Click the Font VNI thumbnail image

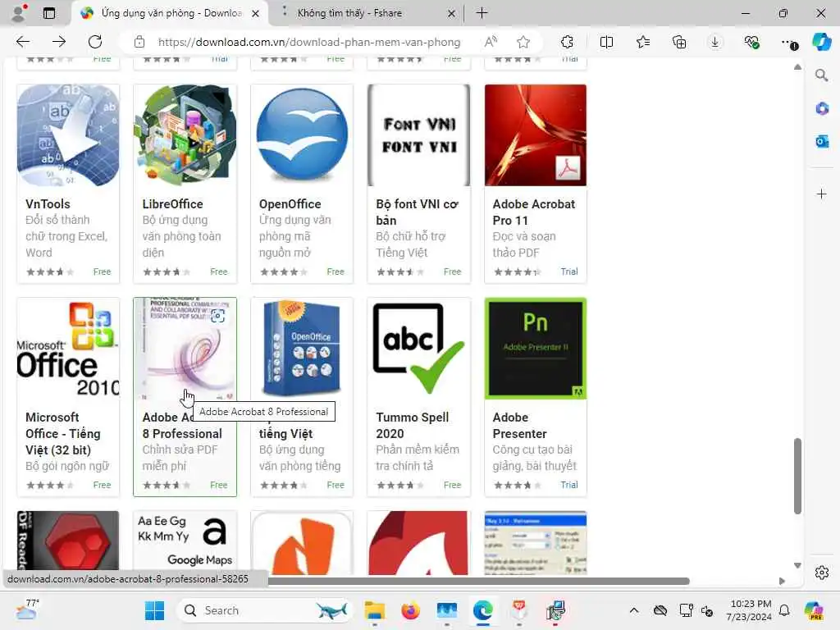coord(419,135)
